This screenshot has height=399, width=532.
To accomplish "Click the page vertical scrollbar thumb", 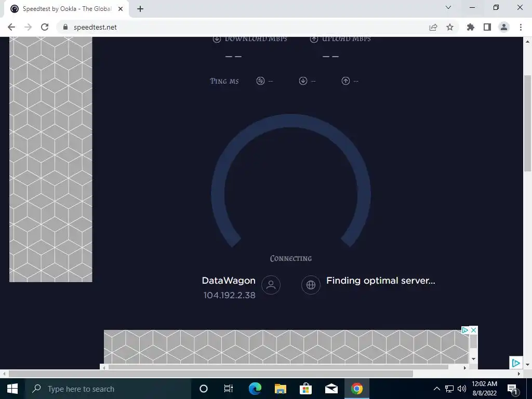I will click(x=528, y=123).
